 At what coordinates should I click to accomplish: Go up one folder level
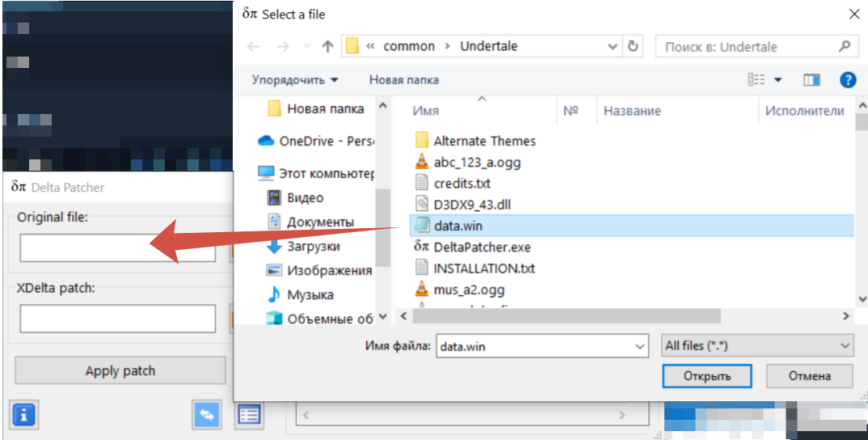[x=327, y=47]
